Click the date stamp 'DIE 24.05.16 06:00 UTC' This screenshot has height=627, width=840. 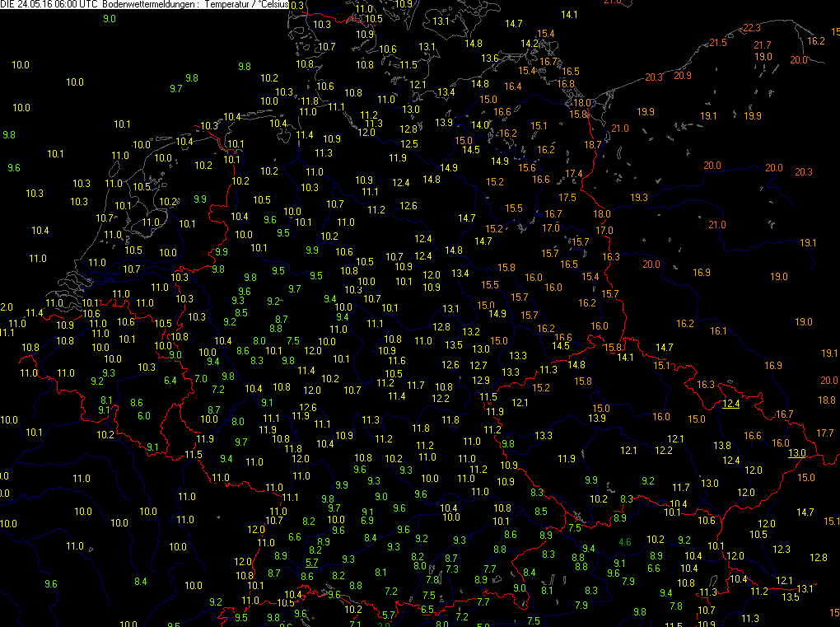(53, 5)
